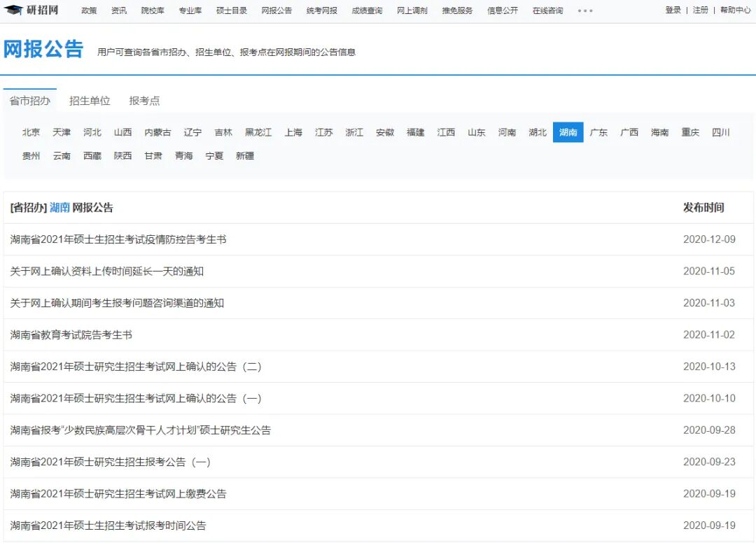Open the 院校库 section
This screenshot has width=756, height=543.
point(152,10)
